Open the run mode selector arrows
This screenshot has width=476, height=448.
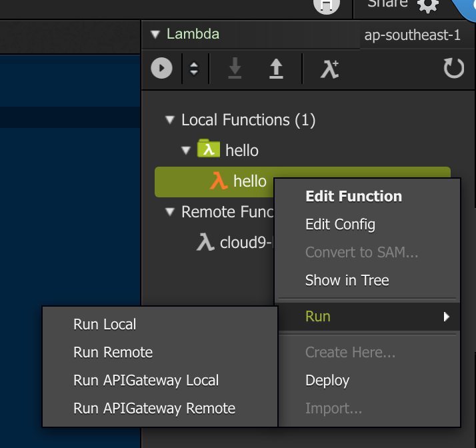(194, 69)
